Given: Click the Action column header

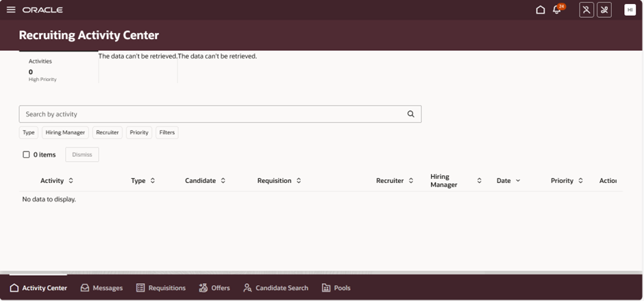Looking at the screenshot, I should [x=608, y=180].
